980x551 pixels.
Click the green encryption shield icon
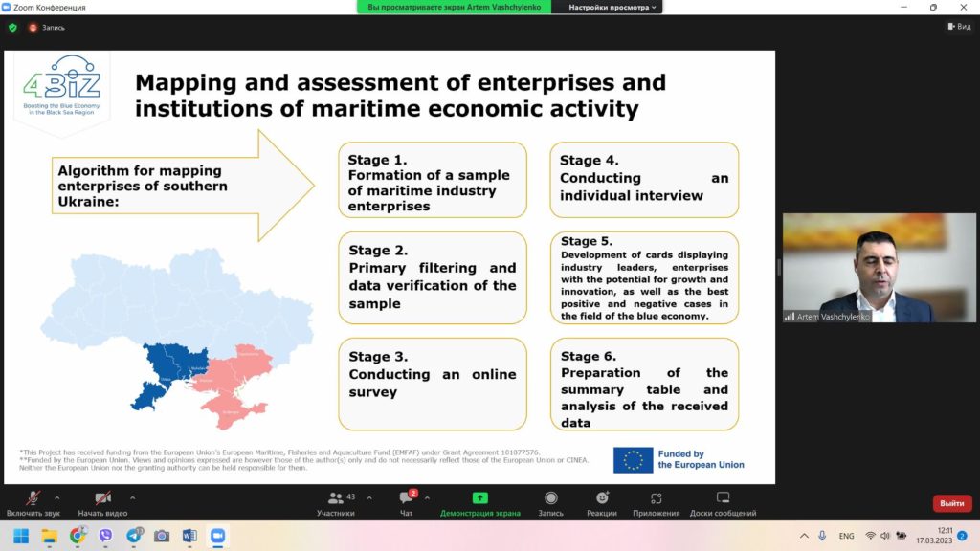point(12,28)
